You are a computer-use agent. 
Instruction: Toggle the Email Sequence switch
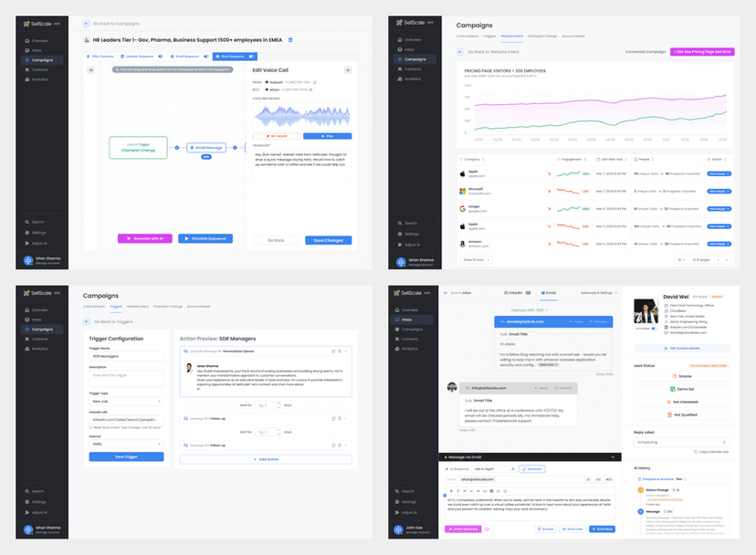click(206, 56)
